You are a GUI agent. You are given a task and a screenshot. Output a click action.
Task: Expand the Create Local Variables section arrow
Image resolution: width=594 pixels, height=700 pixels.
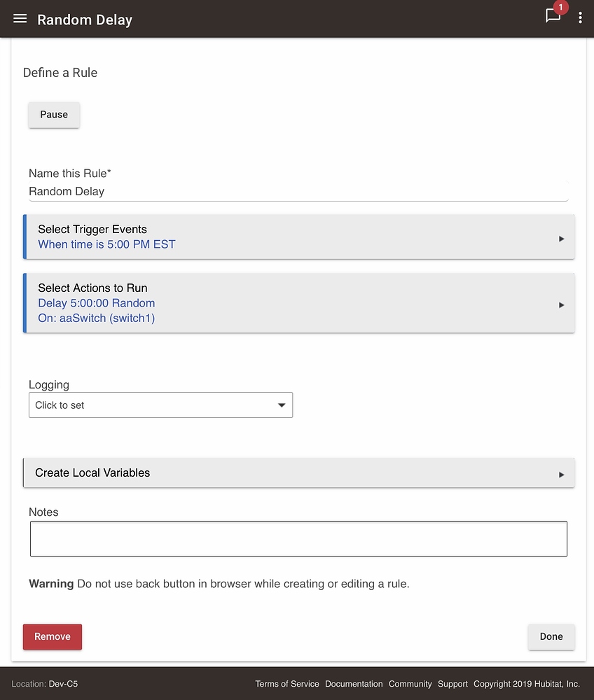[x=561, y=475]
